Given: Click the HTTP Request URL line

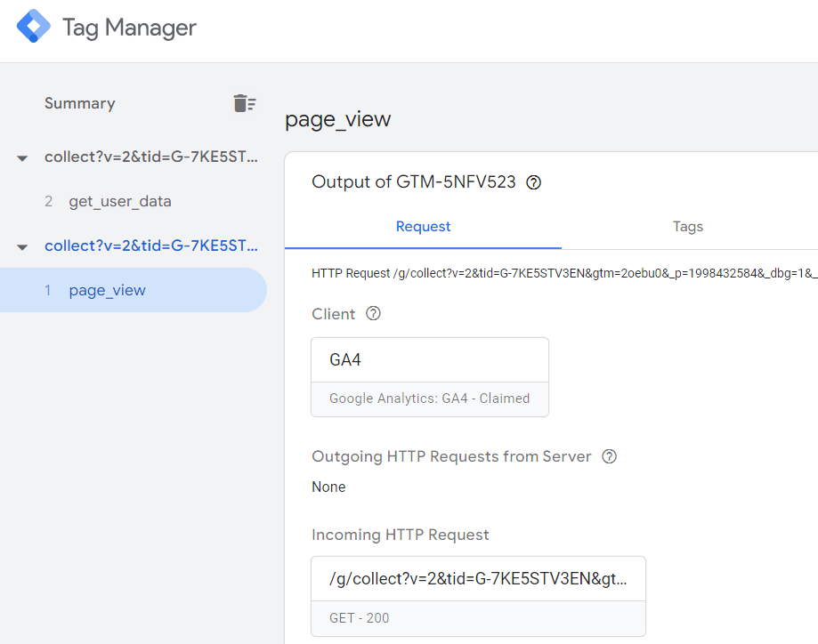Looking at the screenshot, I should pyautogui.click(x=564, y=273).
